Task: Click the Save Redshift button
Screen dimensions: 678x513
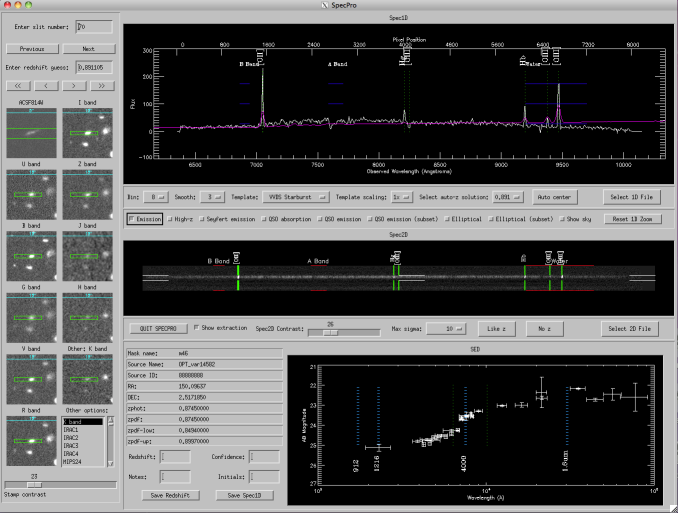Action: click(x=169, y=495)
